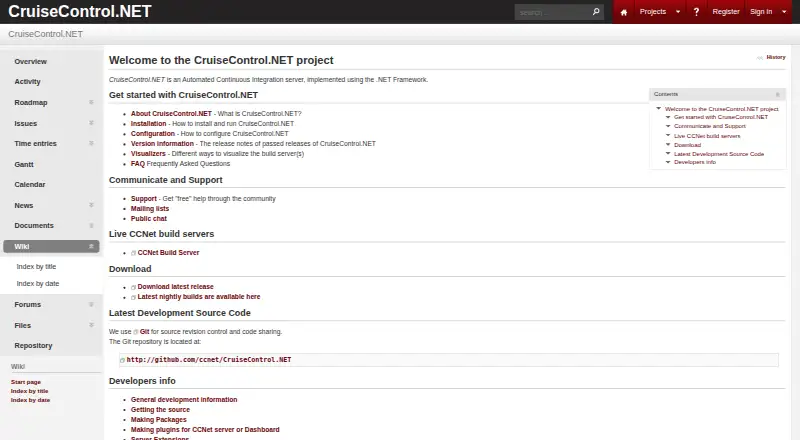Open the FAQ link
Screen dimensions: 800x440
click(x=138, y=164)
